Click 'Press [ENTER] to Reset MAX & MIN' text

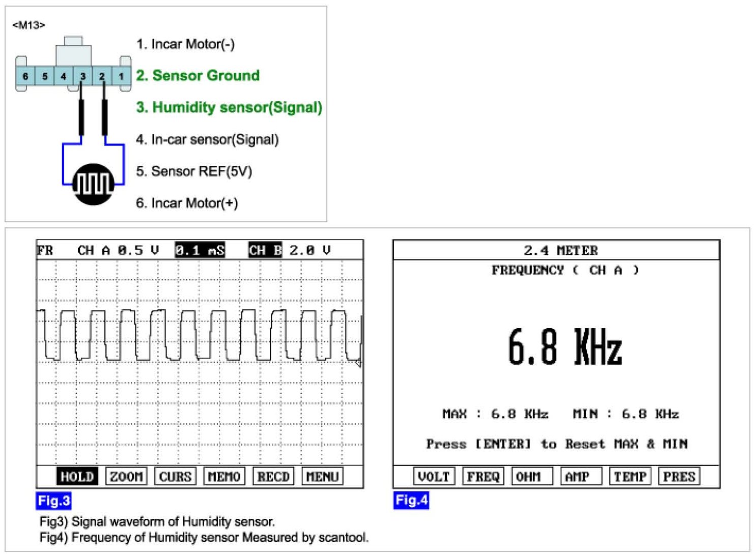[557, 444]
